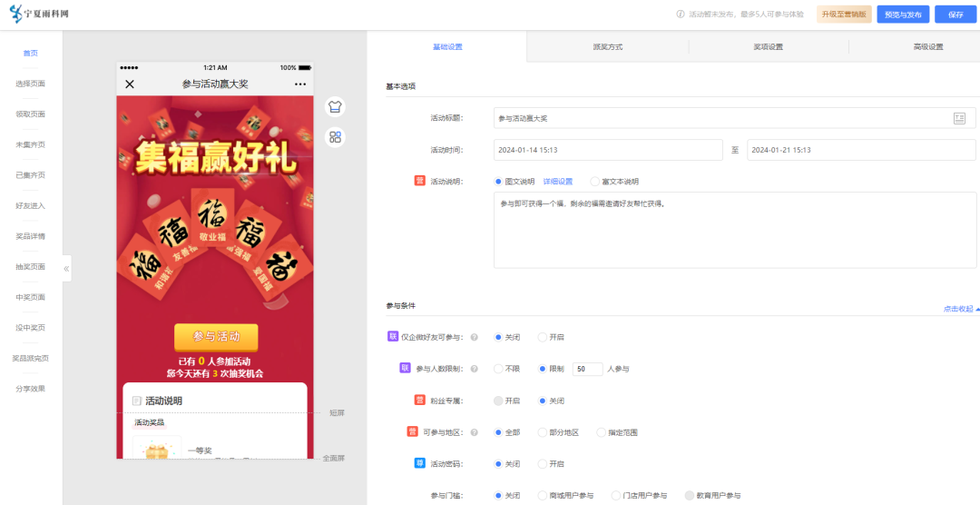
Task: Open 分享效果 in left sidebar
Action: click(31, 389)
